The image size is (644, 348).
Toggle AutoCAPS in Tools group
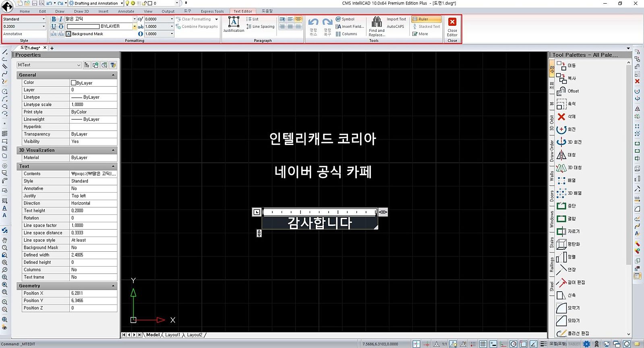395,27
